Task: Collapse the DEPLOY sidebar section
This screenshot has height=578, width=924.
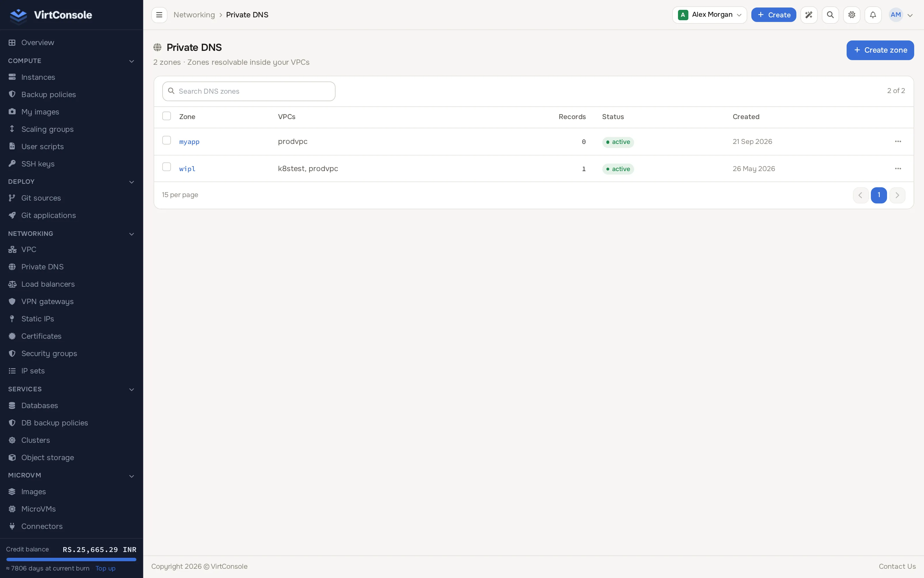Action: pyautogui.click(x=132, y=182)
